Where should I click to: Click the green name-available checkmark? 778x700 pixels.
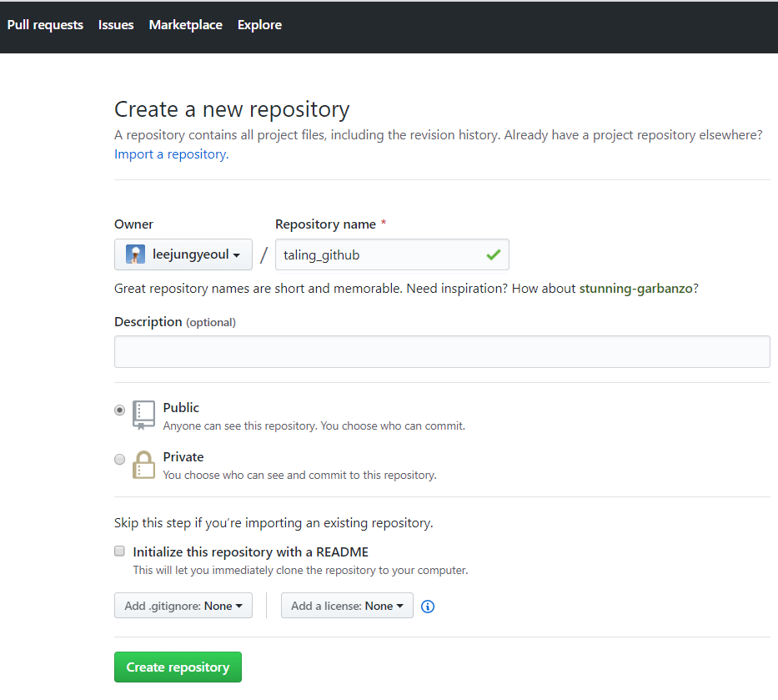coord(493,254)
